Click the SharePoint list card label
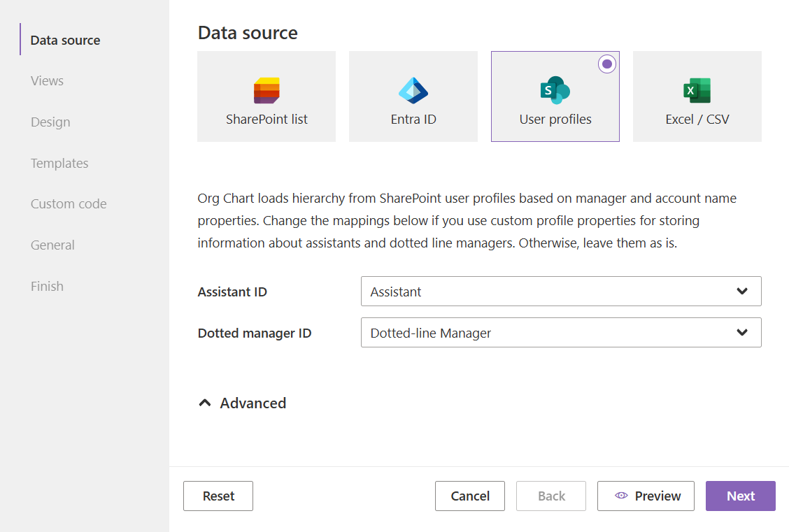Image resolution: width=789 pixels, height=532 pixels. coord(266,120)
